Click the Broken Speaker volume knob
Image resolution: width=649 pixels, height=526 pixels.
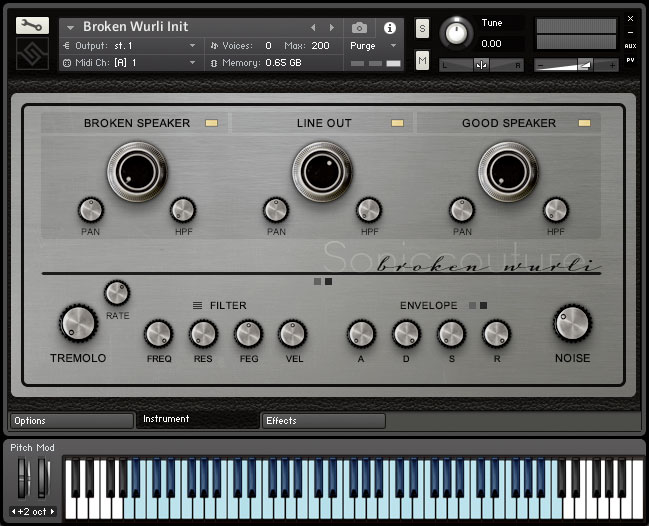137,172
